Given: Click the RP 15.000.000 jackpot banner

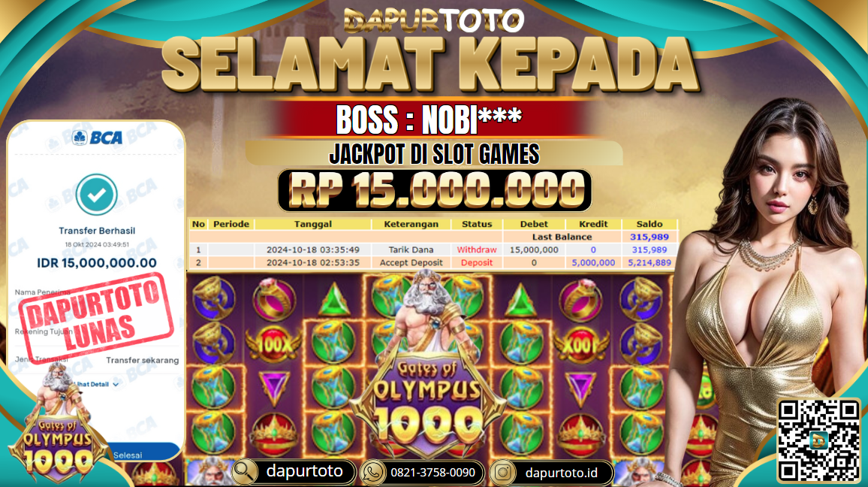Looking at the screenshot, I should (435, 191).
